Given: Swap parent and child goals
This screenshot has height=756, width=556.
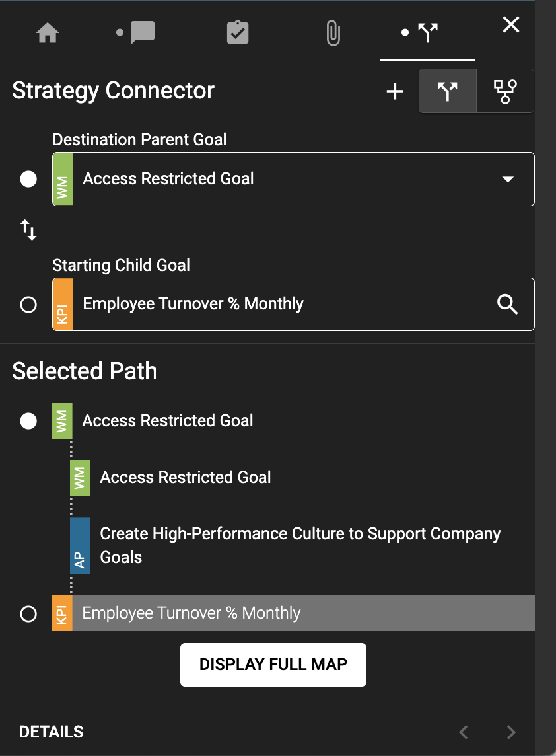Looking at the screenshot, I should click(28, 229).
